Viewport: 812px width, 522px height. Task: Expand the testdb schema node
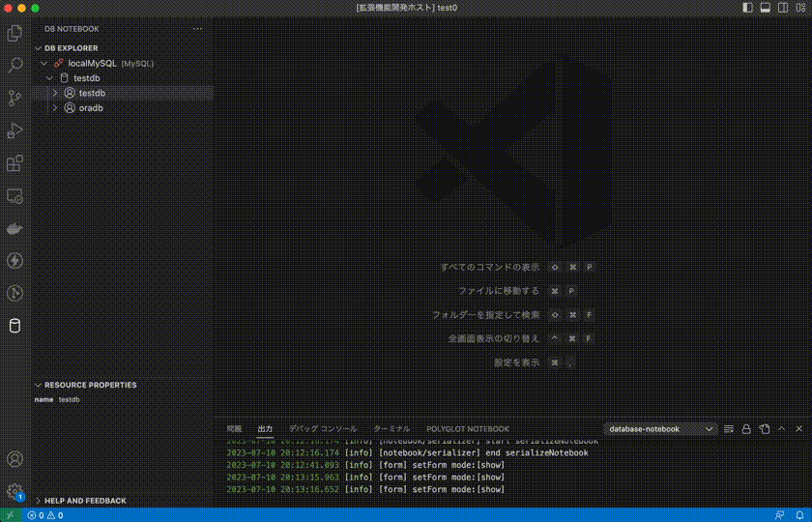click(55, 93)
